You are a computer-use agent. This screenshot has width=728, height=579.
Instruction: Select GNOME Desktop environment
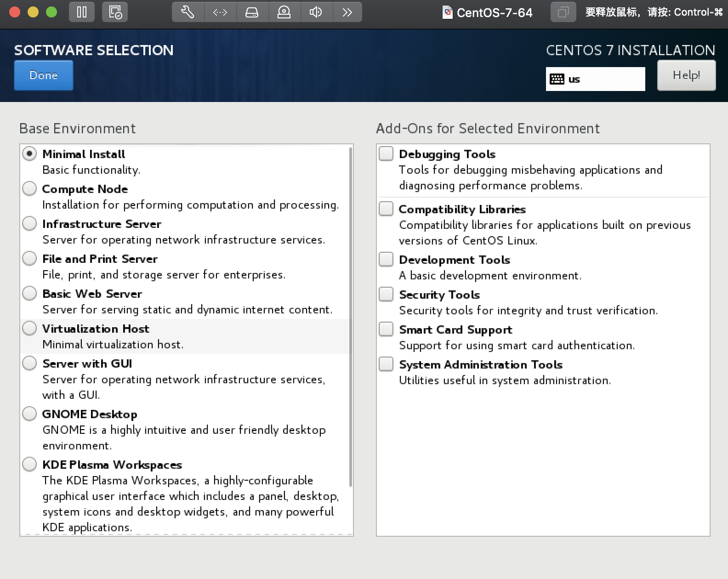tap(29, 414)
